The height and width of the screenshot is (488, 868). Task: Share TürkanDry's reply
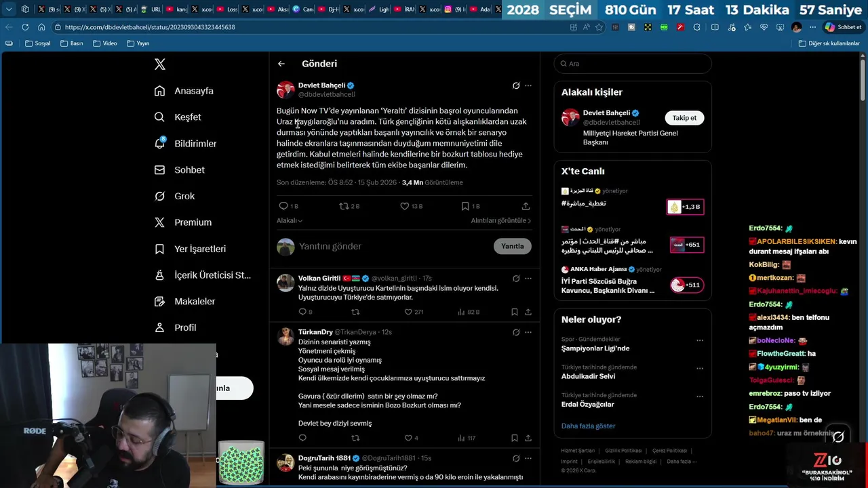click(528, 438)
